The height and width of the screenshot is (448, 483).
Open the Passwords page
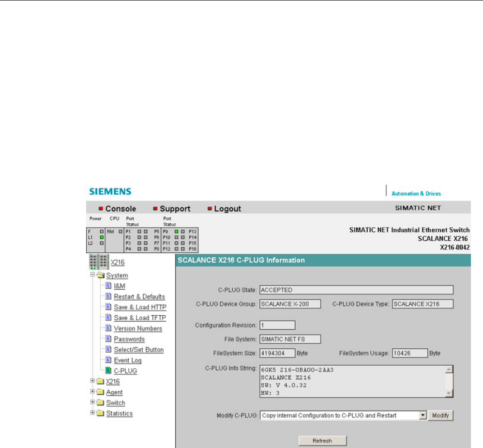coord(129,339)
